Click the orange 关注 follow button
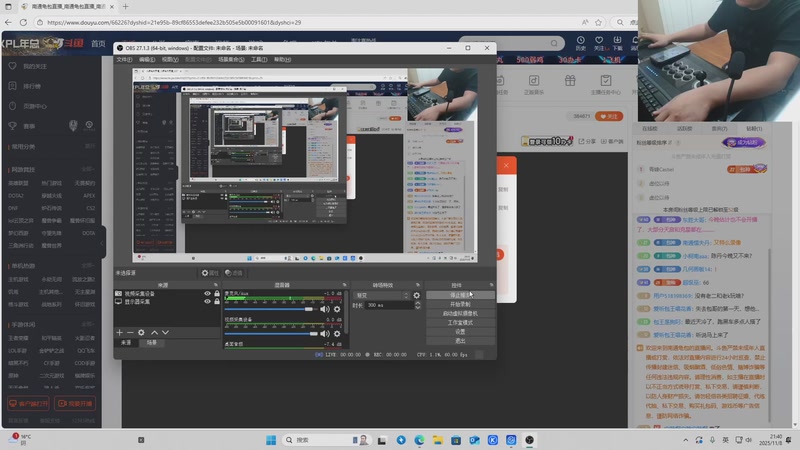The width and height of the screenshot is (800, 450). pyautogui.click(x=609, y=116)
